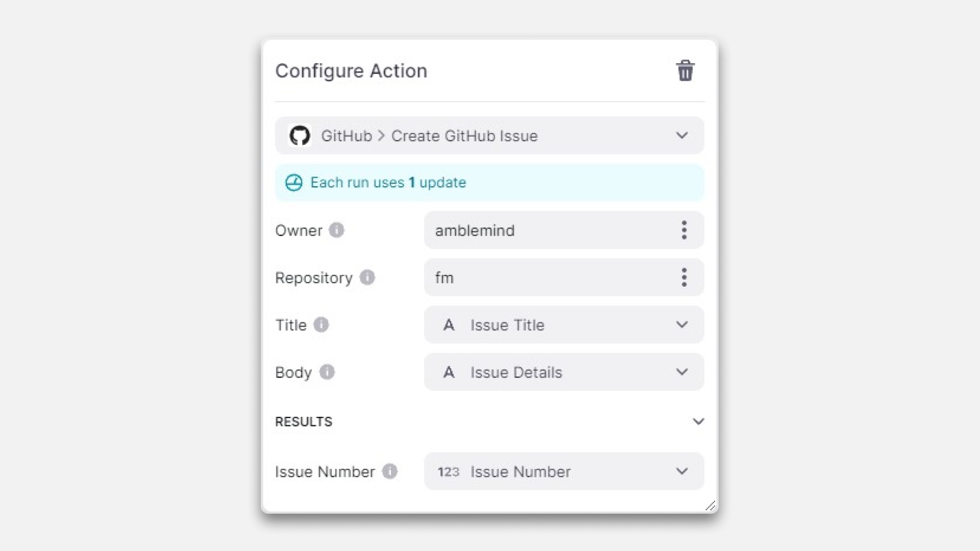This screenshot has width=980, height=551.
Task: Click the Owner info icon
Action: (x=336, y=230)
